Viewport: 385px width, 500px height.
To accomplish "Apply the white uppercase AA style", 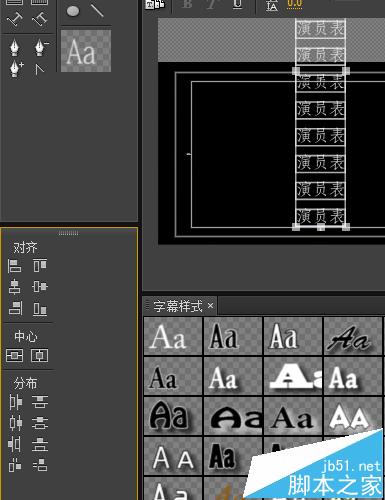I will pos(353,416).
